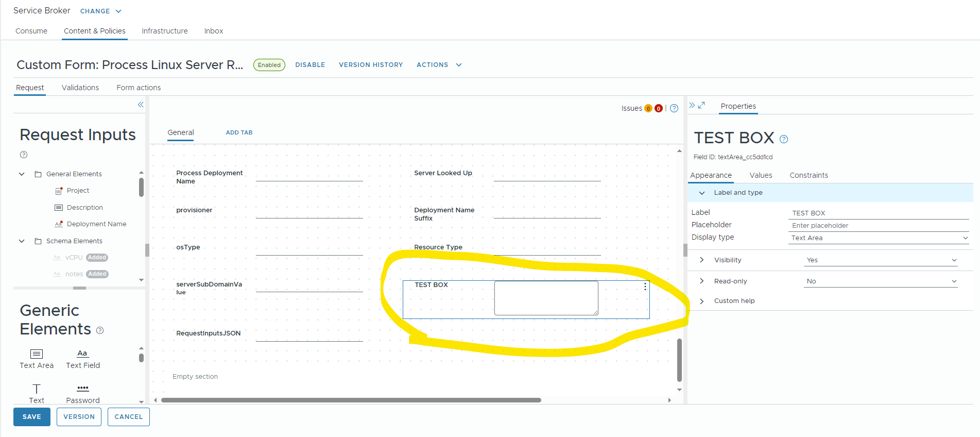Open help for Request Inputs
This screenshot has width=980, height=437.
[24, 155]
